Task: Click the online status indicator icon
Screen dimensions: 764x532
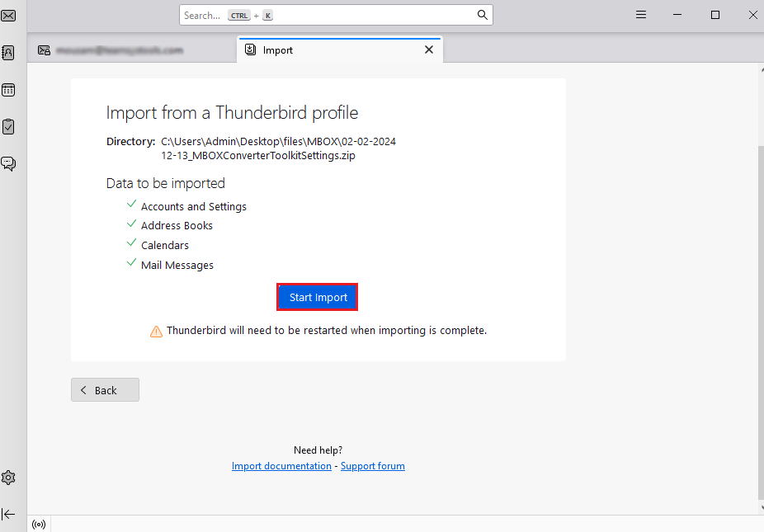Action: [x=39, y=525]
